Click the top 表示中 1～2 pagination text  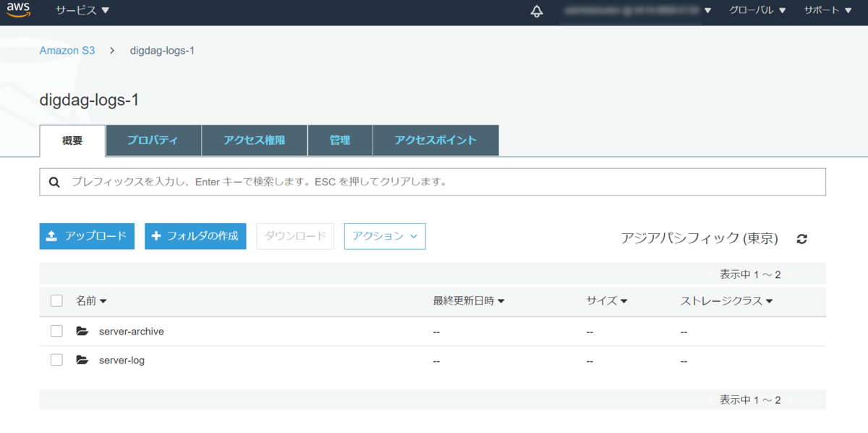750,274
